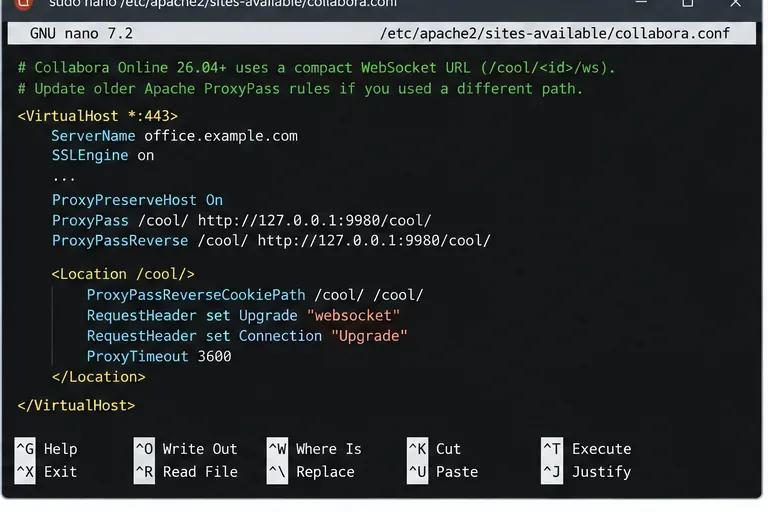Click the ProxyPassReverse target URL

coord(374,241)
